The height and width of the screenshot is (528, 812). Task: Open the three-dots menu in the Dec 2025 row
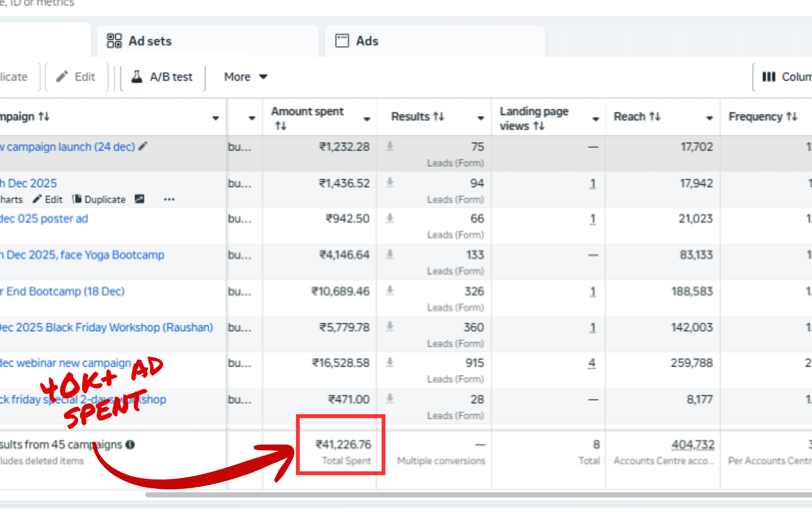[x=169, y=200]
